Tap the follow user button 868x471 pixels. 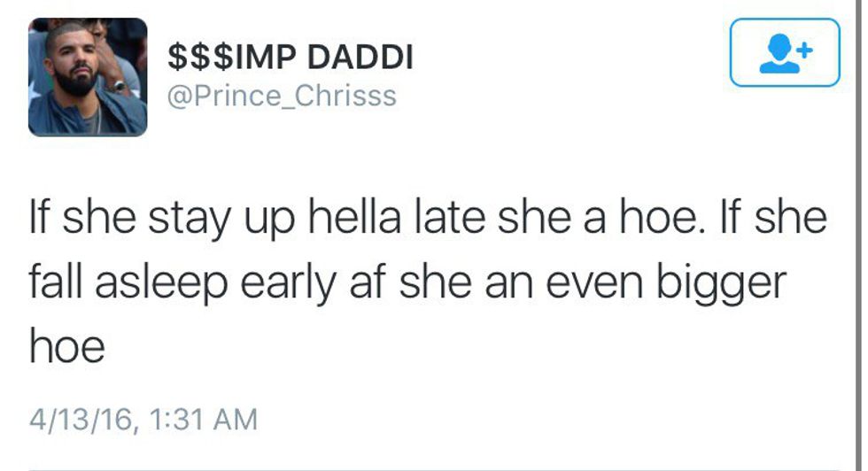pyautogui.click(x=784, y=53)
